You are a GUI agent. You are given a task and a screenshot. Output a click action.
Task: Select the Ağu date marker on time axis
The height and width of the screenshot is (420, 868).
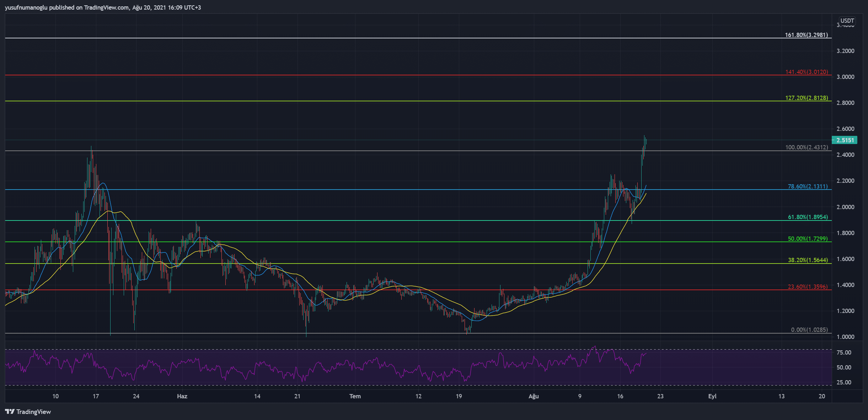534,396
